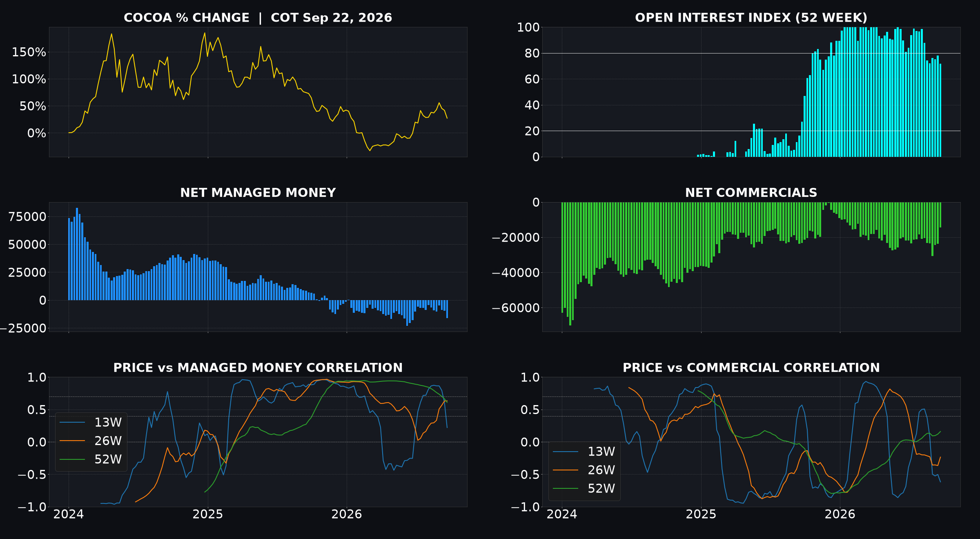Screen dimensions: 980x539
Task: Click the −60000 y-axis label on net commercials
Action: click(516, 308)
